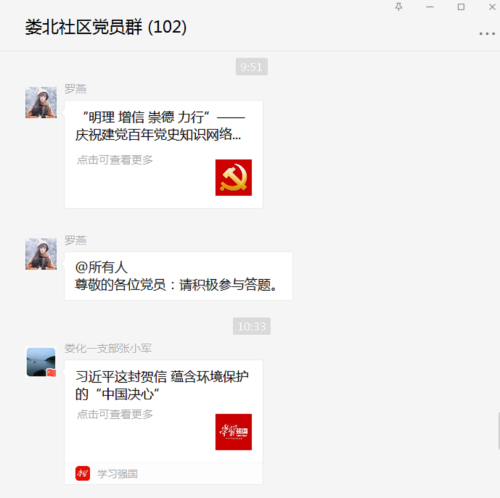Click 罗燕's avatar beside @所有人 message
This screenshot has height=498, width=500.
coord(41,254)
